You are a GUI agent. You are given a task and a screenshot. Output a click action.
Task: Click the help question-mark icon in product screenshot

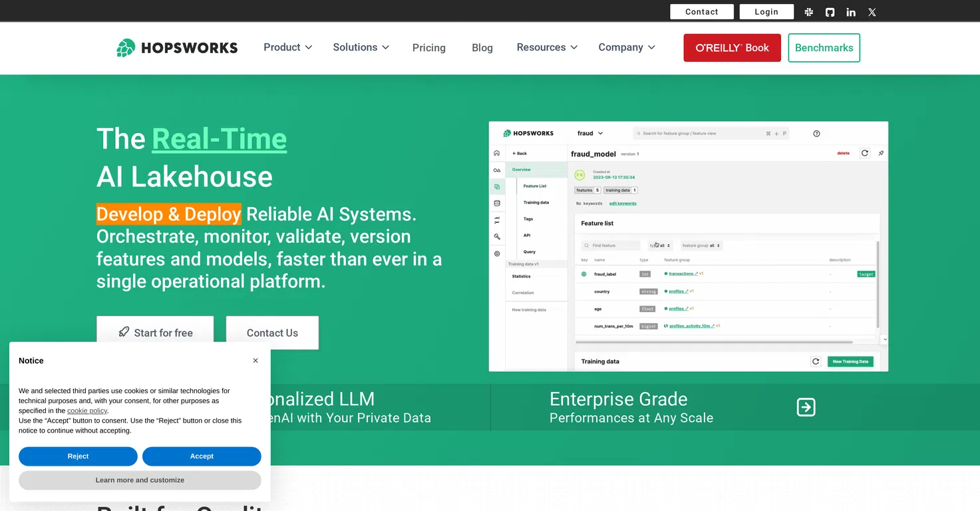816,134
